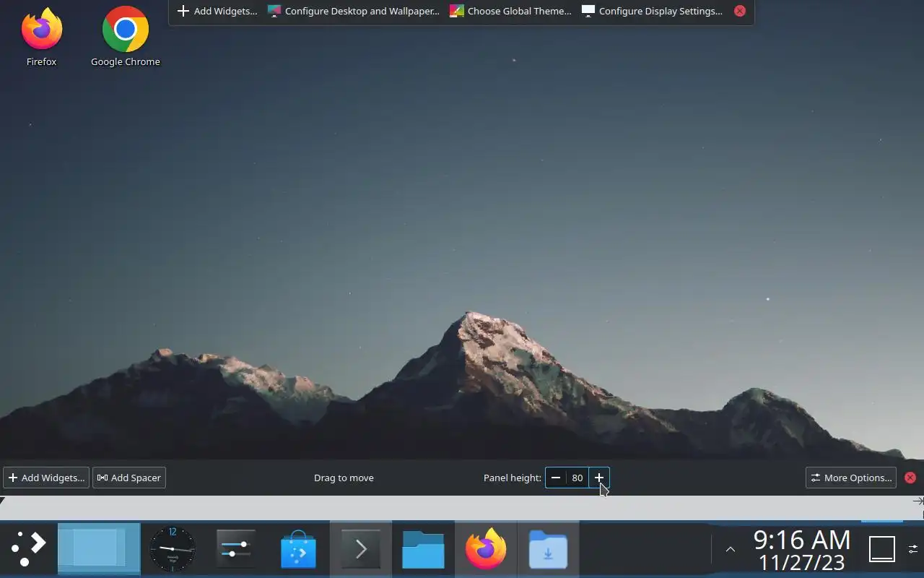Launch System Settings from panel

[236, 549]
